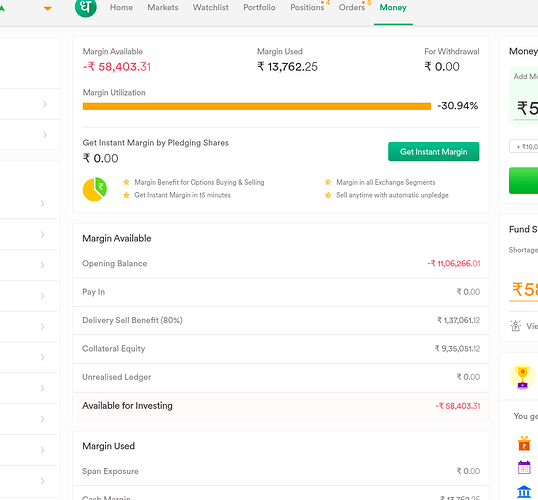Image resolution: width=538 pixels, height=500 pixels.
Task: Click the pie chart pledge icon
Action: [x=95, y=189]
